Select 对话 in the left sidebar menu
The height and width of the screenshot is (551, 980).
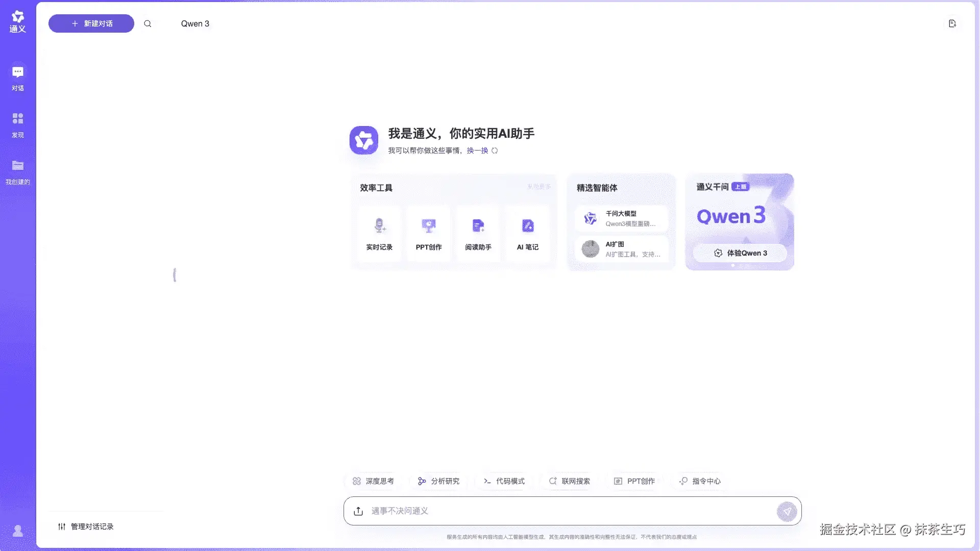point(18,78)
